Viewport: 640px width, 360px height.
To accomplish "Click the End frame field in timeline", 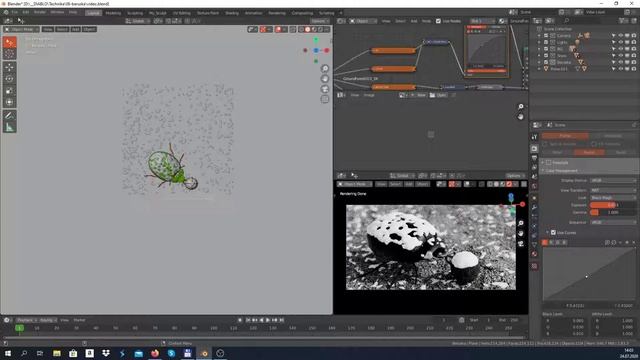I will tap(509, 320).
